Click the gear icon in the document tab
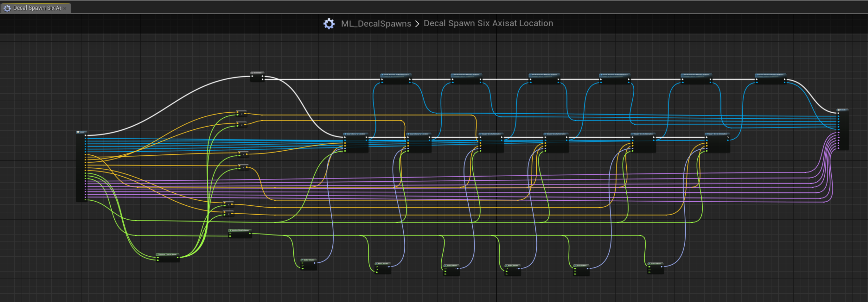Screen dimensions: 868x302 click(x=7, y=8)
